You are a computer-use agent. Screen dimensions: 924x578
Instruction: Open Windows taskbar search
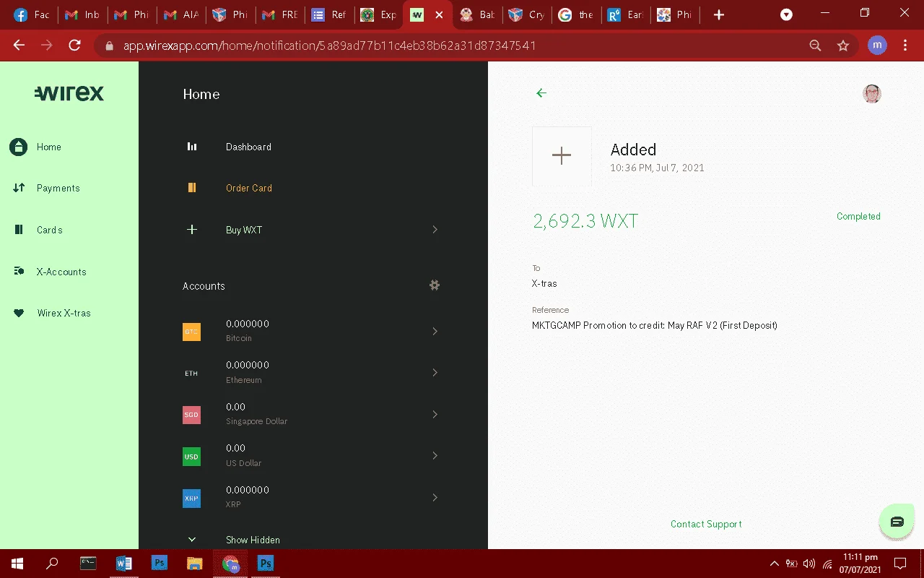52,564
